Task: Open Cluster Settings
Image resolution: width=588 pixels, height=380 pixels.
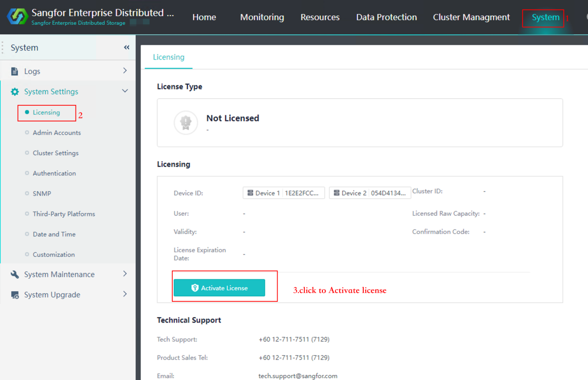Action: point(55,153)
